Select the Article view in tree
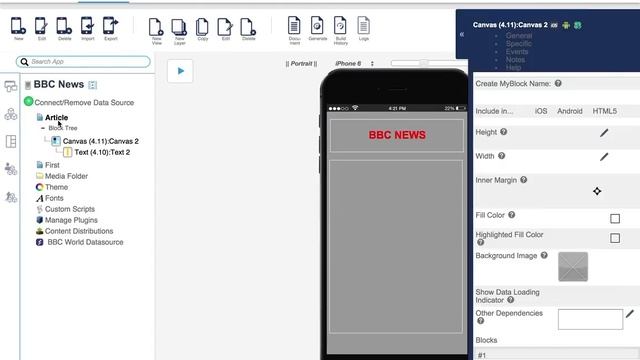 pyautogui.click(x=56, y=118)
